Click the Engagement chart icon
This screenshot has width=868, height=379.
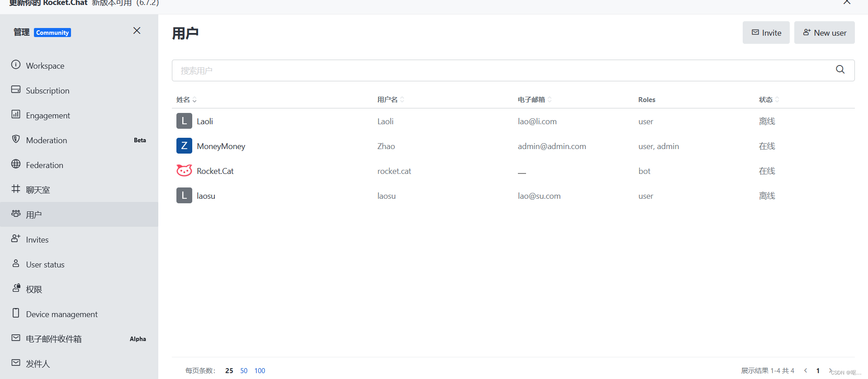(x=16, y=114)
